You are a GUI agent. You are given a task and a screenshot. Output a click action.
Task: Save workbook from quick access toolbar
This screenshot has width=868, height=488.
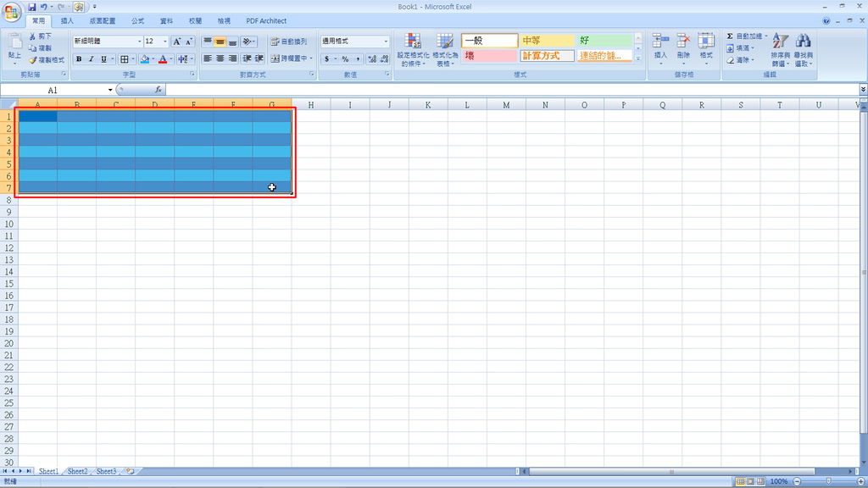click(x=32, y=7)
